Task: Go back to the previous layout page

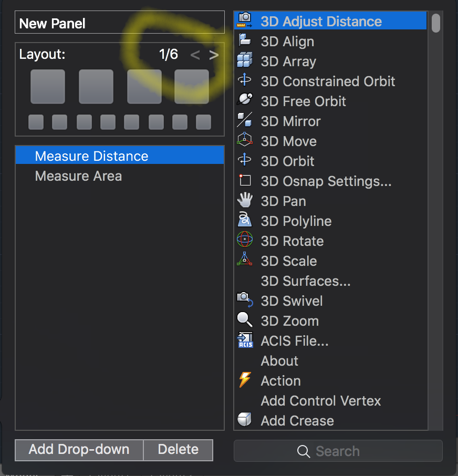Action: tap(195, 55)
